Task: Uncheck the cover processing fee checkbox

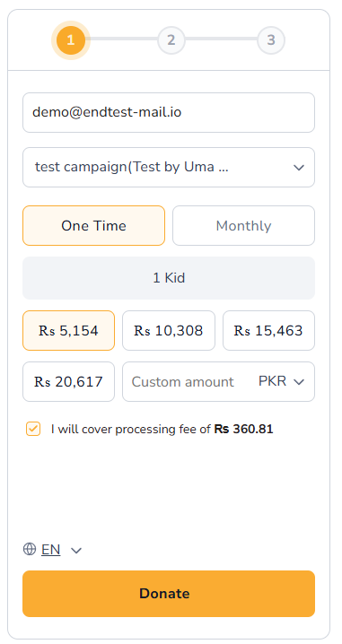Action: (x=33, y=430)
